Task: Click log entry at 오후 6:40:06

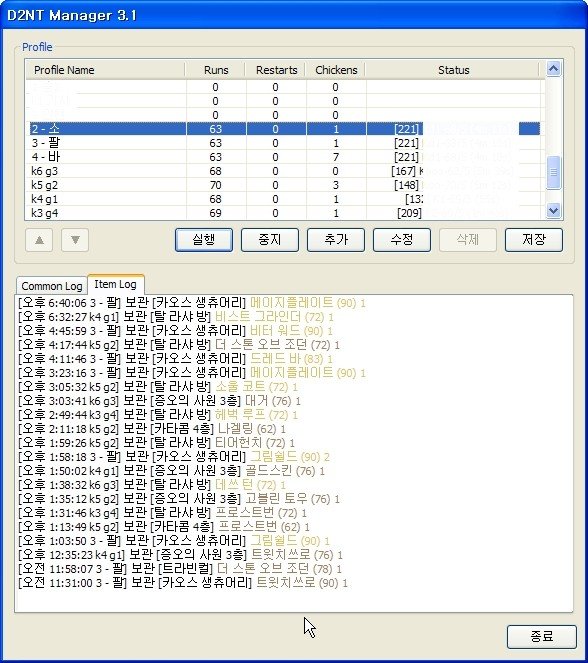Action: click(192, 303)
